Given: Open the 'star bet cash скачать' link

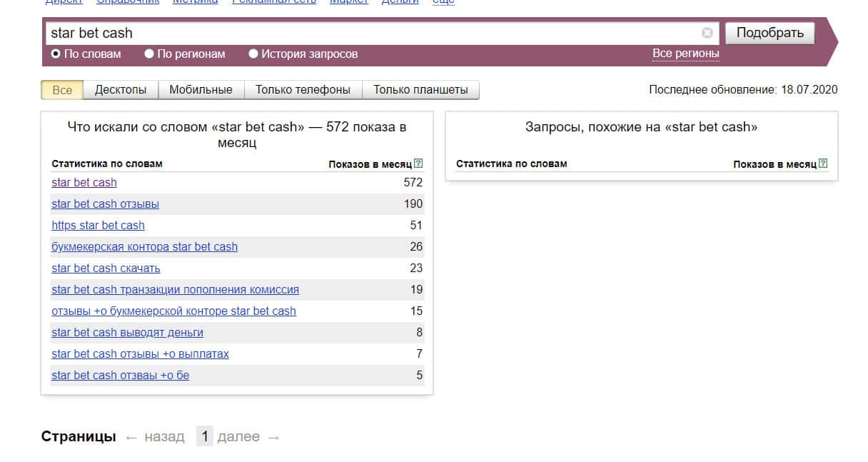Looking at the screenshot, I should [x=106, y=268].
